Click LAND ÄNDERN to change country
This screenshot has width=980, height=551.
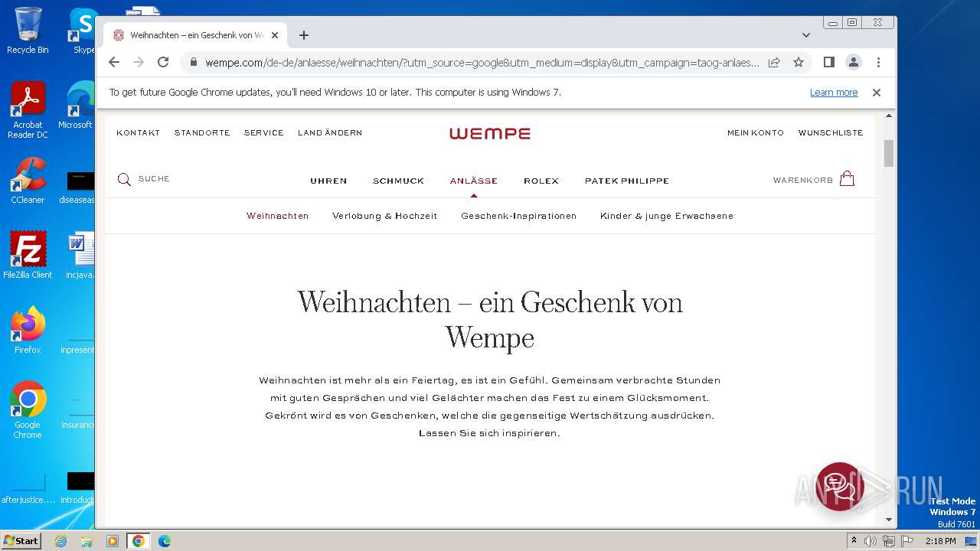(x=330, y=133)
